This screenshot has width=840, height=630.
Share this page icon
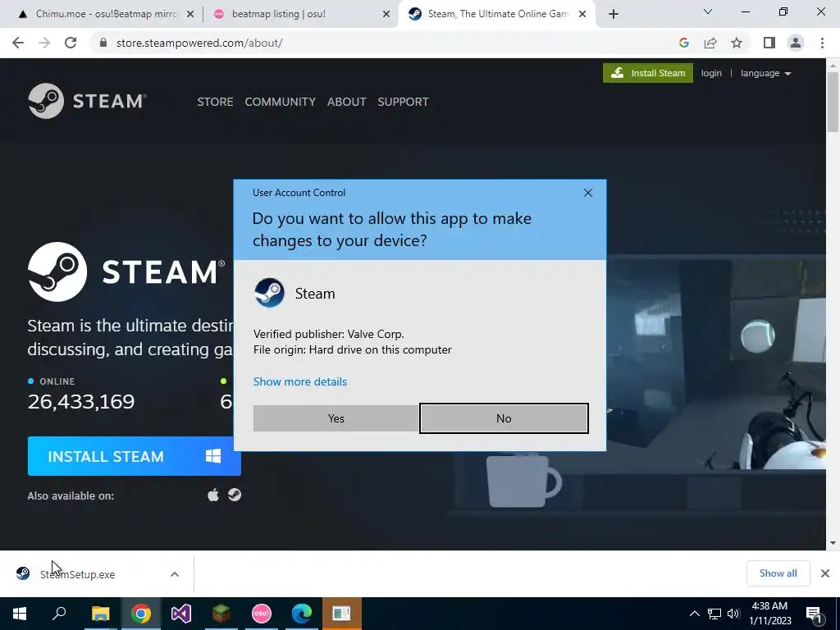710,43
